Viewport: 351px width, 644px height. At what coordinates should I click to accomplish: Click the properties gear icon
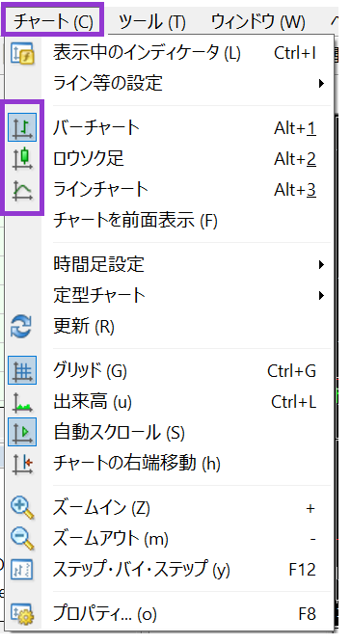coord(22,613)
